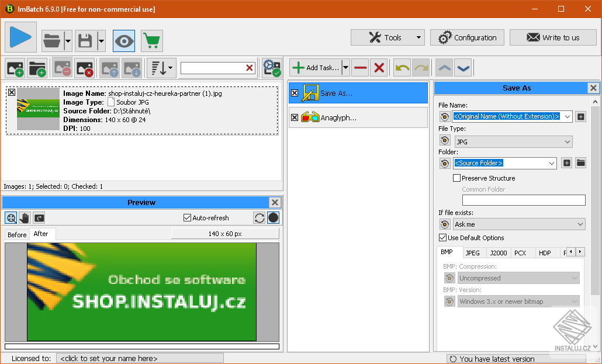Undo the last task change
The image size is (602, 364).
point(402,68)
